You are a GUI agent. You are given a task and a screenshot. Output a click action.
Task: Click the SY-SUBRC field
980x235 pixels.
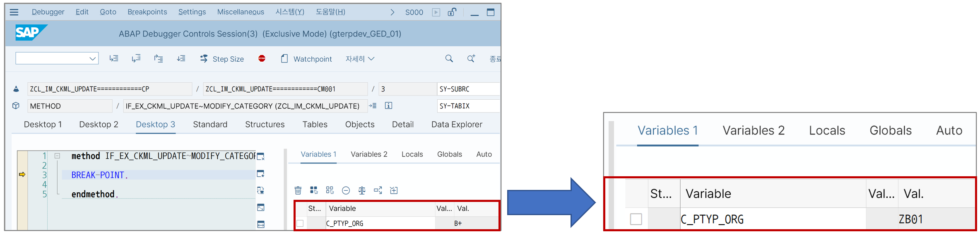[468, 89]
